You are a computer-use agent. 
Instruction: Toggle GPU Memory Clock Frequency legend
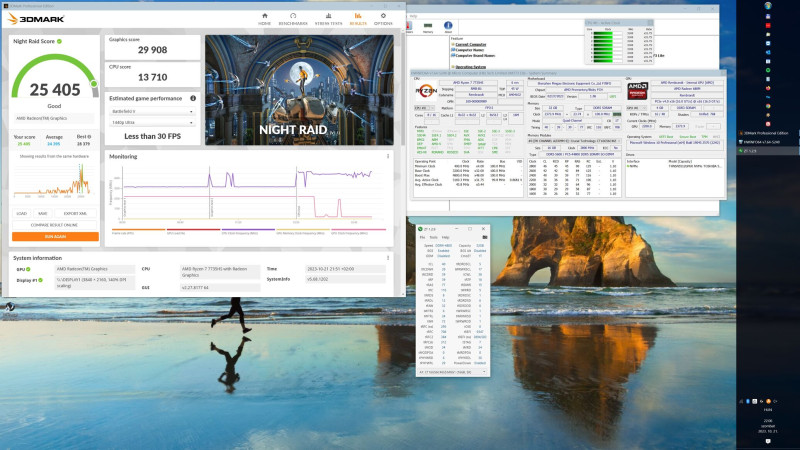click(303, 232)
